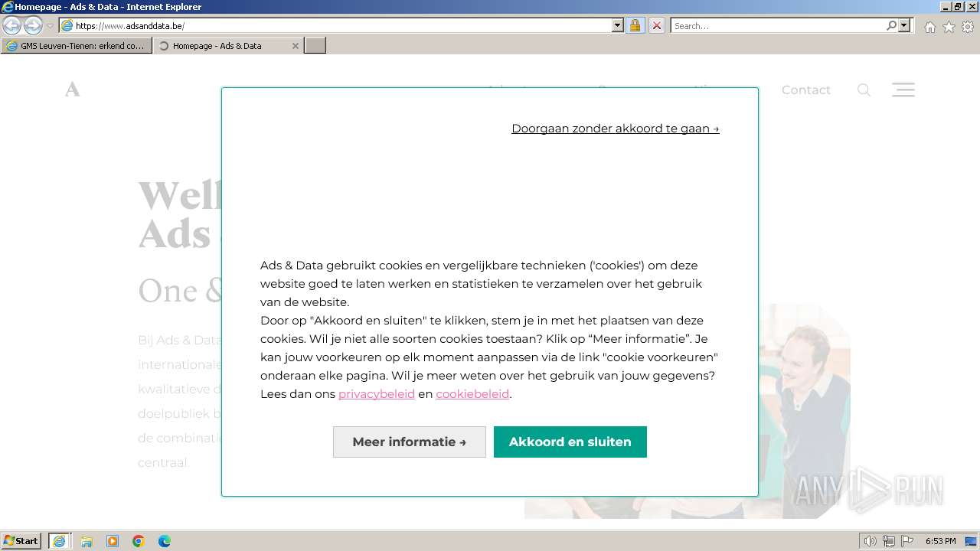Launch Microsoft Edge from the taskbar
Screen dimensions: 980x551
pyautogui.click(x=165, y=541)
